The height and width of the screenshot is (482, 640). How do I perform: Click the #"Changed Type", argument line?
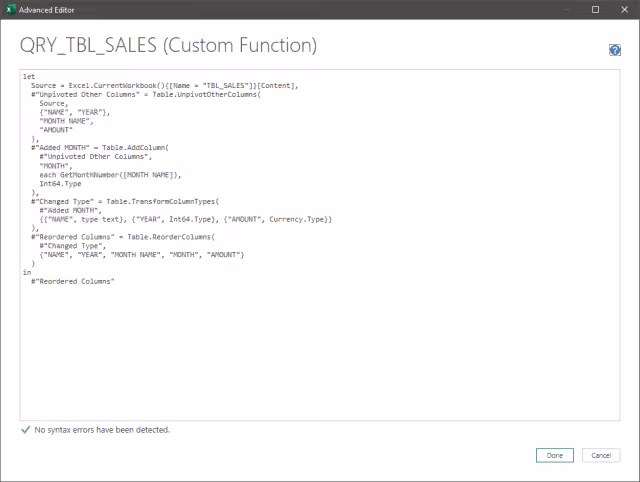[x=73, y=246]
